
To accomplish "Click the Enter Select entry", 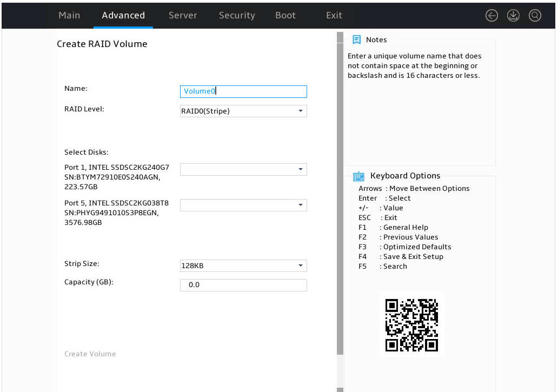I will tap(384, 198).
